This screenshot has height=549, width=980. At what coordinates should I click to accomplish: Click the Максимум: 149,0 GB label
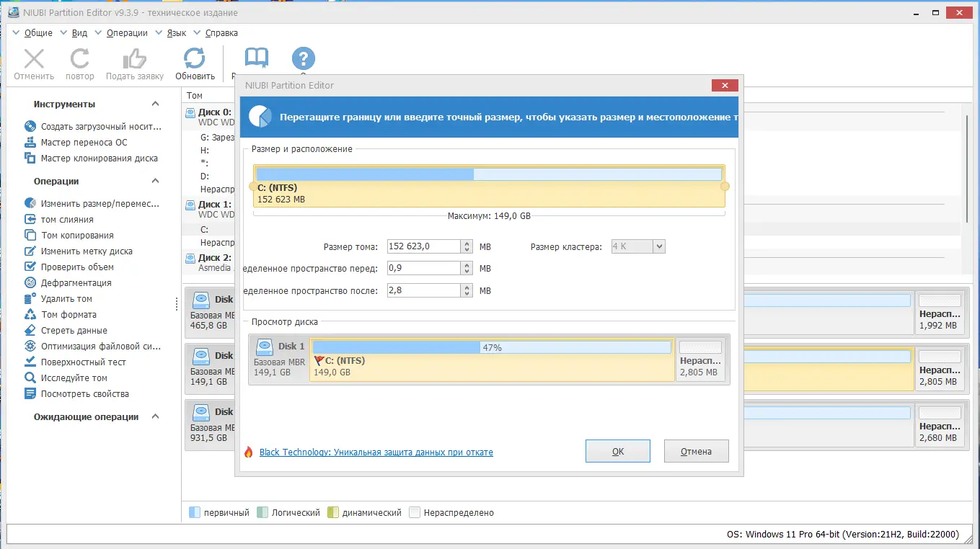coord(489,215)
